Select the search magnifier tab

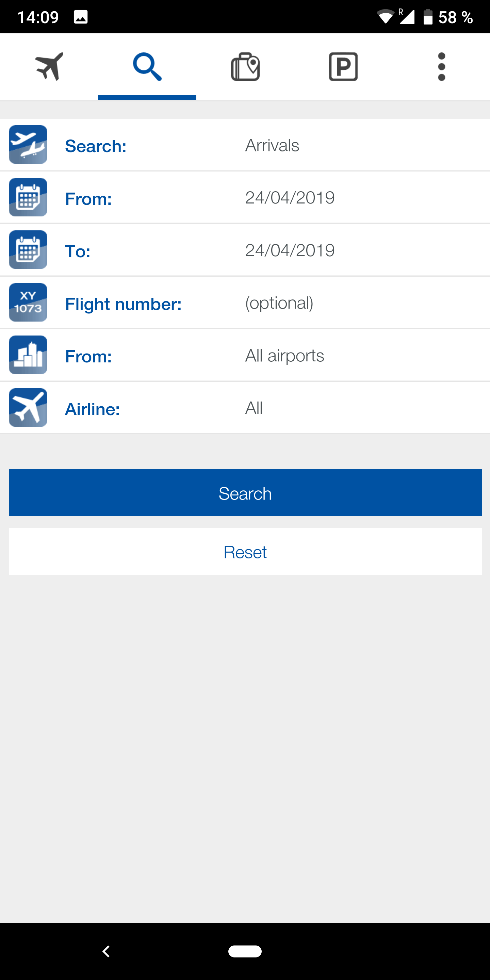(x=147, y=67)
